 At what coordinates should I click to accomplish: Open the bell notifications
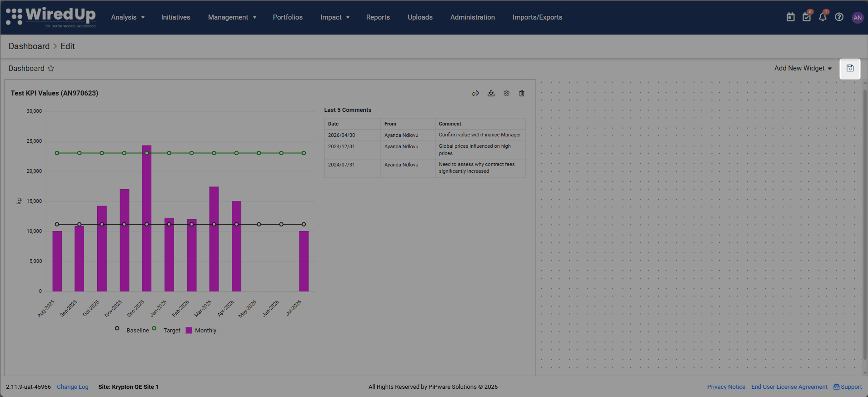coord(823,17)
